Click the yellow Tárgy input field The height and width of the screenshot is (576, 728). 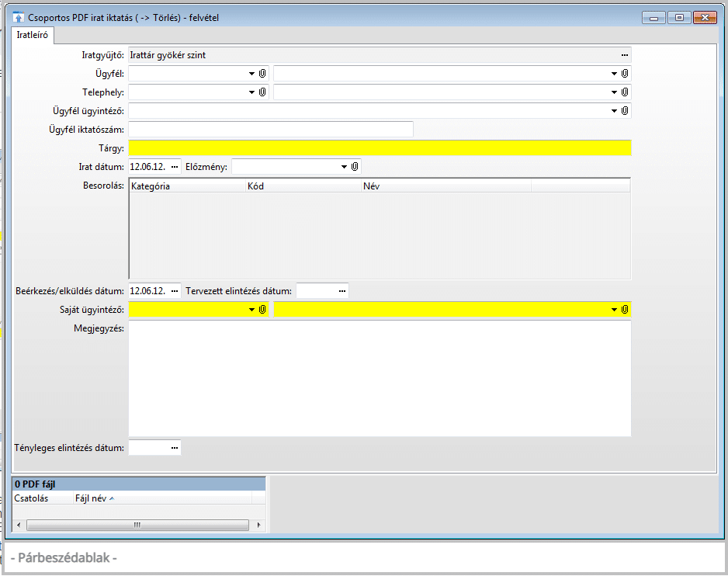380,148
